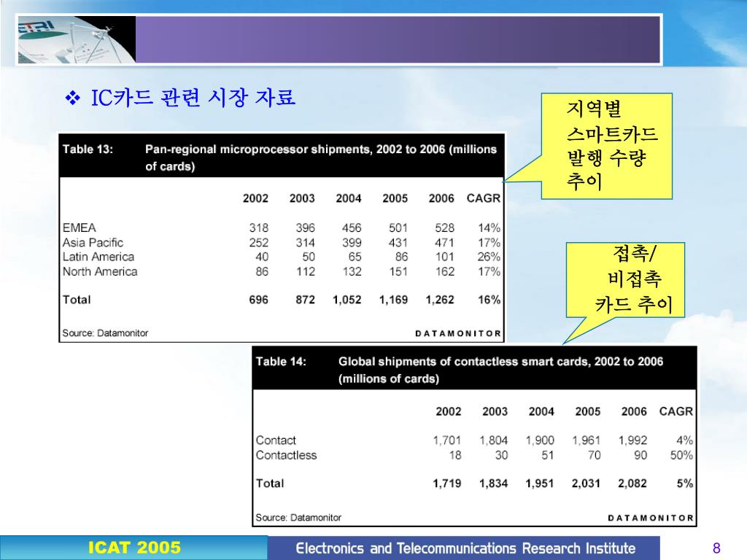
Task: Click EMEA 2003 value 396
Action: [x=305, y=227]
